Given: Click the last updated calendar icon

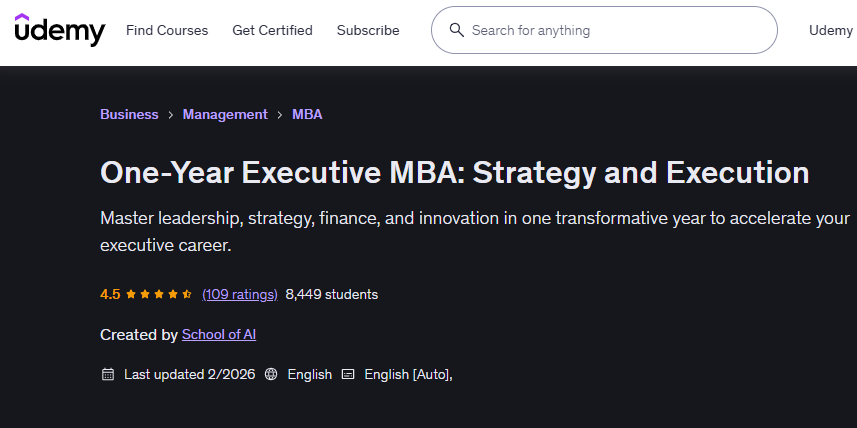Looking at the screenshot, I should (x=108, y=374).
